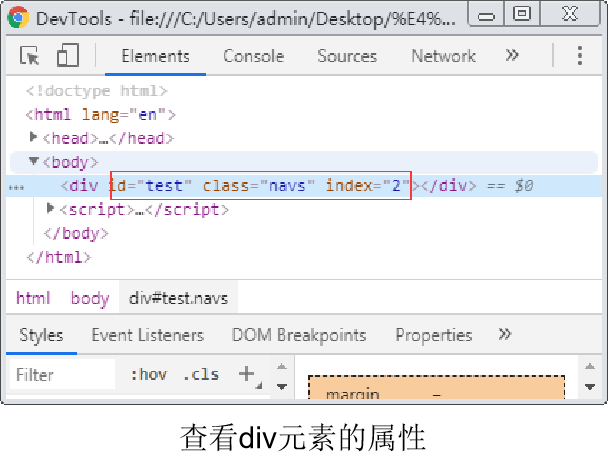Select the body breadcrumb item
The image size is (609, 469).
(x=90, y=299)
